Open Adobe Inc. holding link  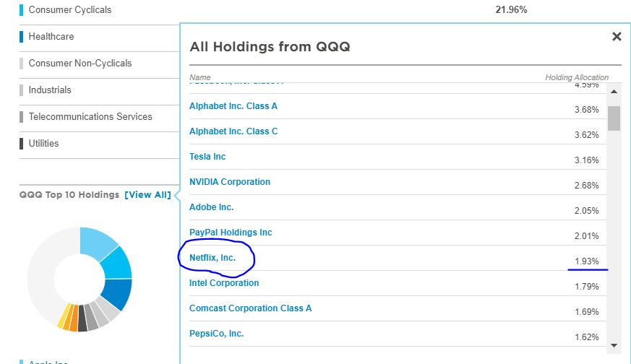[211, 207]
